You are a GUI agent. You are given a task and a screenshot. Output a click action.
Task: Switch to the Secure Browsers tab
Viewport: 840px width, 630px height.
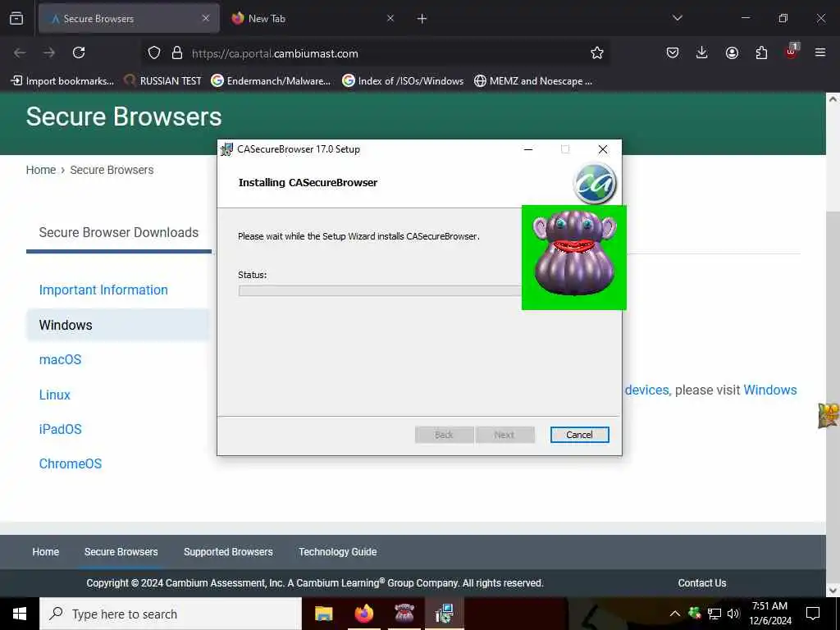pyautogui.click(x=129, y=18)
